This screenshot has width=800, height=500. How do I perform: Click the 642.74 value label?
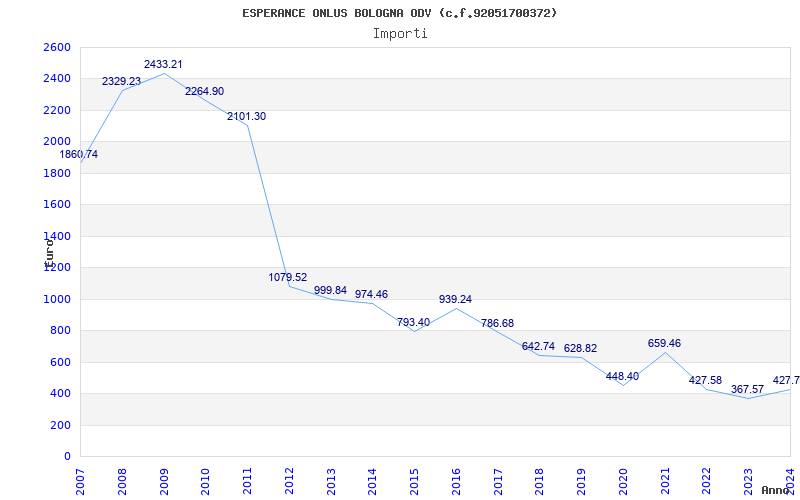click(538, 346)
